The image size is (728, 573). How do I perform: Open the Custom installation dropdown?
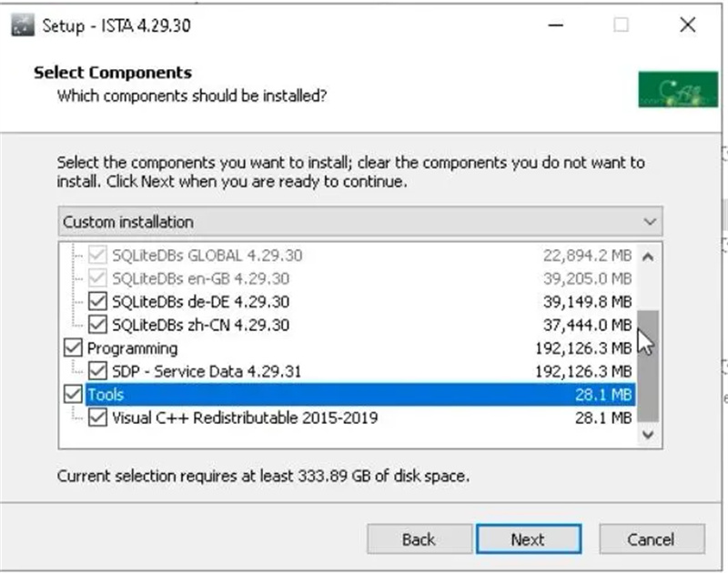coord(360,222)
